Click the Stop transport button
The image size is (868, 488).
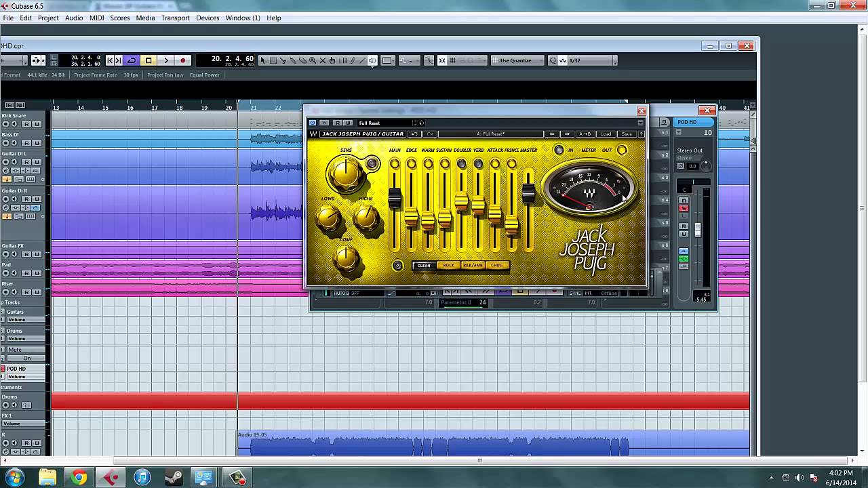(x=149, y=60)
